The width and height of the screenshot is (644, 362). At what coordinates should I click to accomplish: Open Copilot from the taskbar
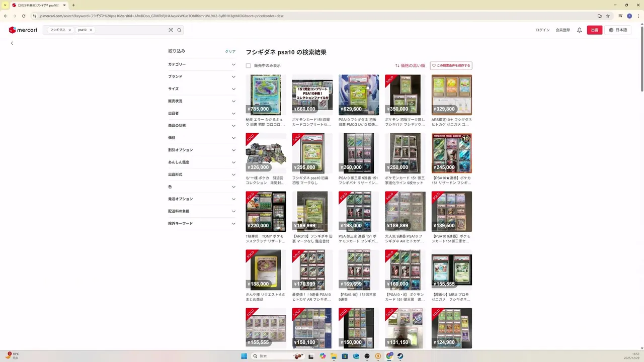pos(323,356)
